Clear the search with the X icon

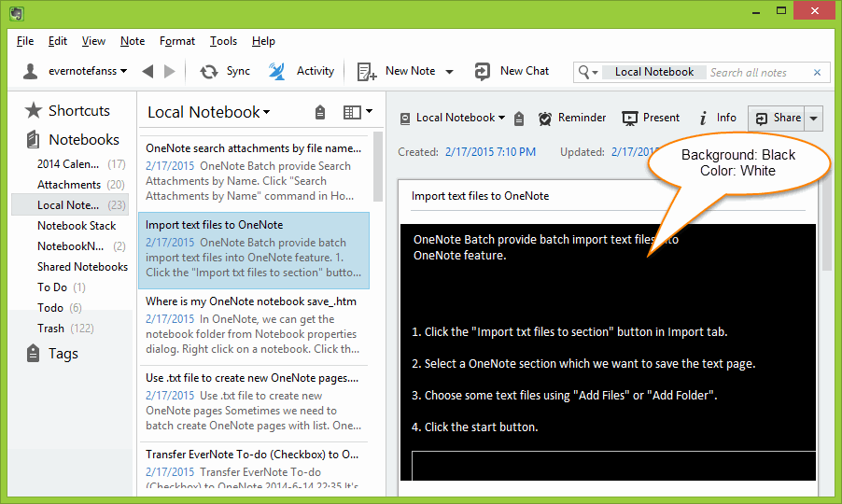click(818, 72)
